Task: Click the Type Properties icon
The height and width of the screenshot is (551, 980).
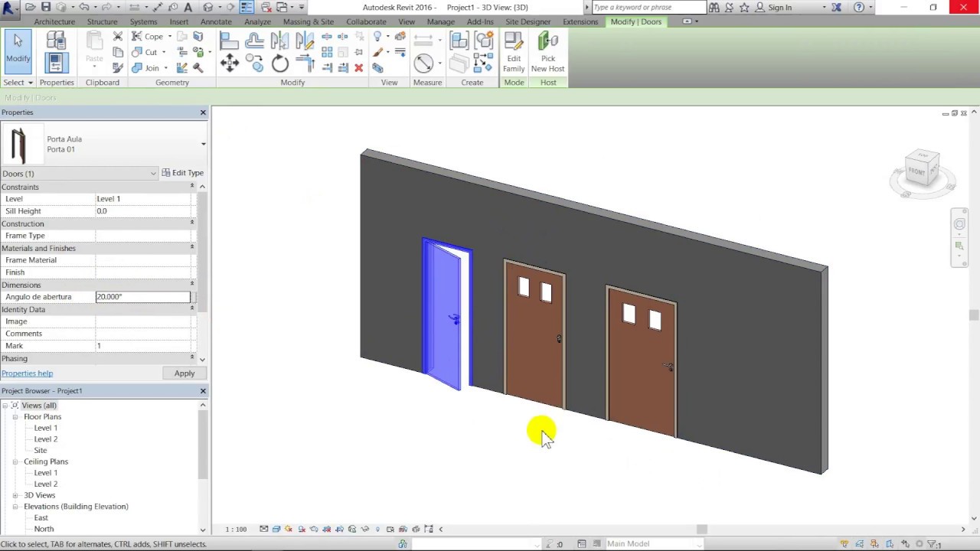Action: point(56,41)
